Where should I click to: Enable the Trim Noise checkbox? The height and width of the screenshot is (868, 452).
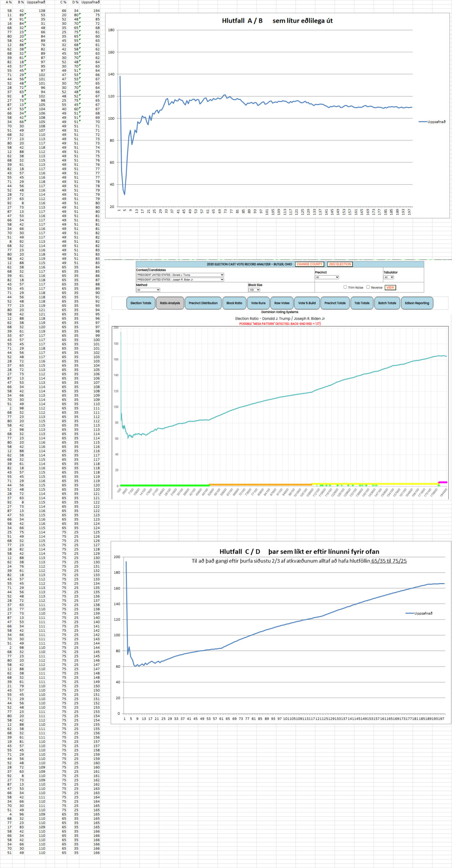coord(345,287)
